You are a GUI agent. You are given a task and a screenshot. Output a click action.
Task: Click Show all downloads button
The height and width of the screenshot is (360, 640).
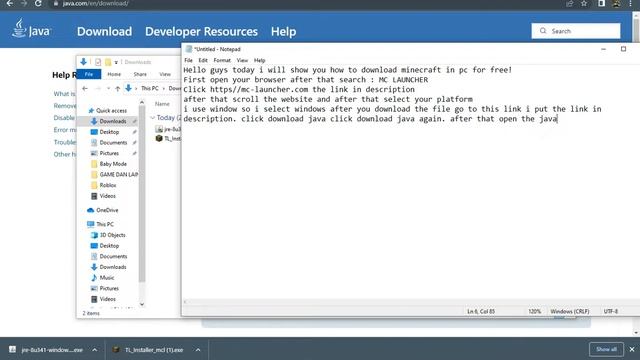point(606,349)
